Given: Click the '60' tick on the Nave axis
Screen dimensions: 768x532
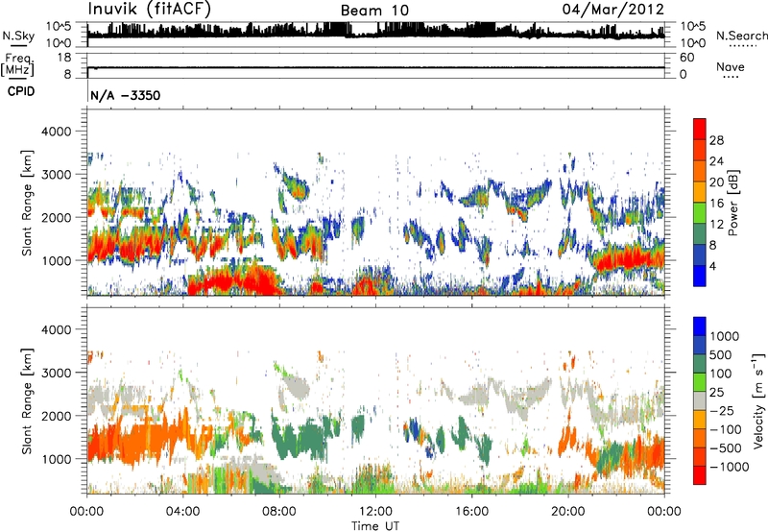Looking at the screenshot, I should pyautogui.click(x=686, y=58).
